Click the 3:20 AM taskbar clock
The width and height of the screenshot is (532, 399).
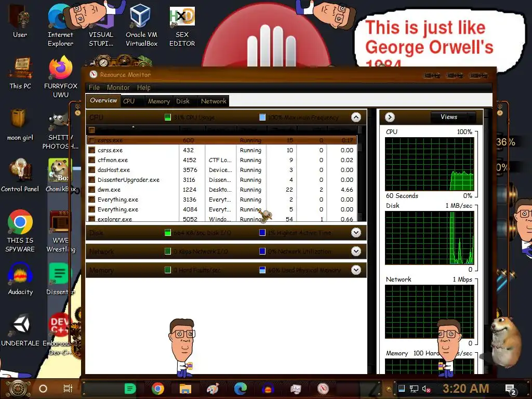(x=466, y=389)
